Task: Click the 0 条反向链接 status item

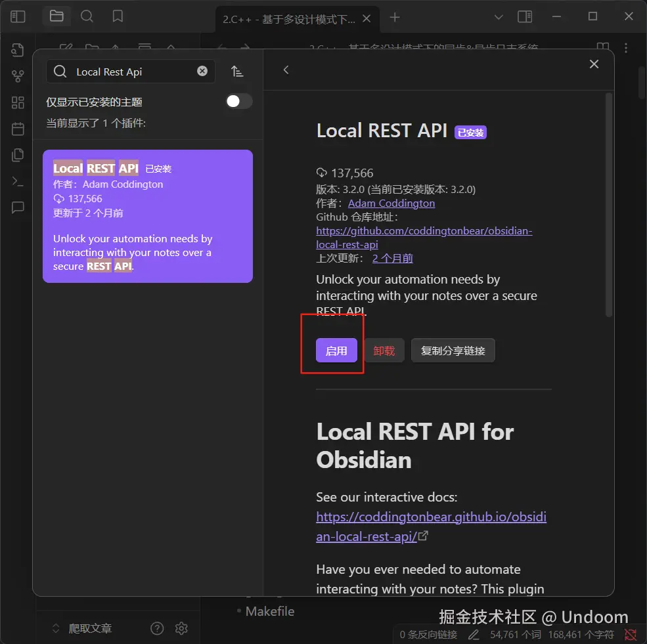Action: click(x=428, y=635)
